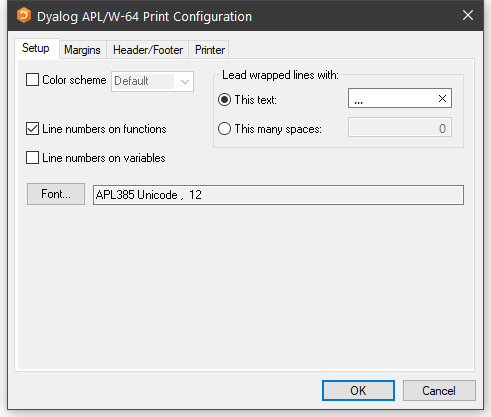Focus the This text input field
The width and height of the screenshot is (491, 417).
click(400, 98)
